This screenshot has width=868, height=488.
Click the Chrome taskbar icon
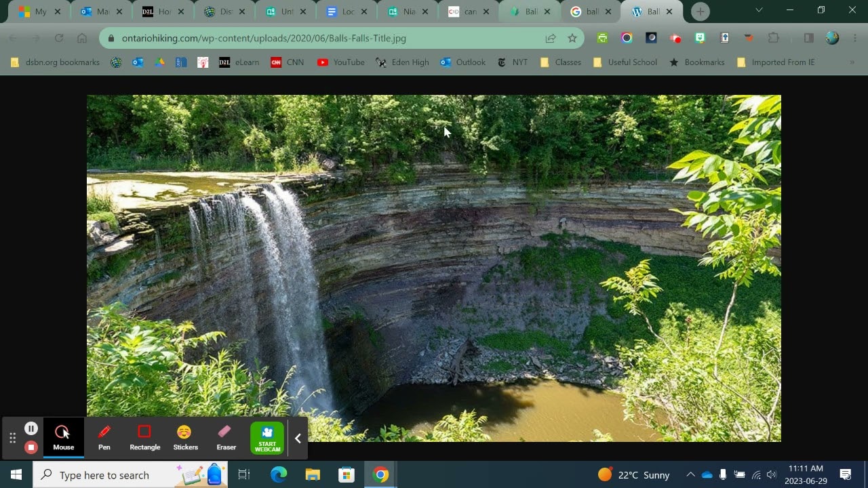click(380, 474)
